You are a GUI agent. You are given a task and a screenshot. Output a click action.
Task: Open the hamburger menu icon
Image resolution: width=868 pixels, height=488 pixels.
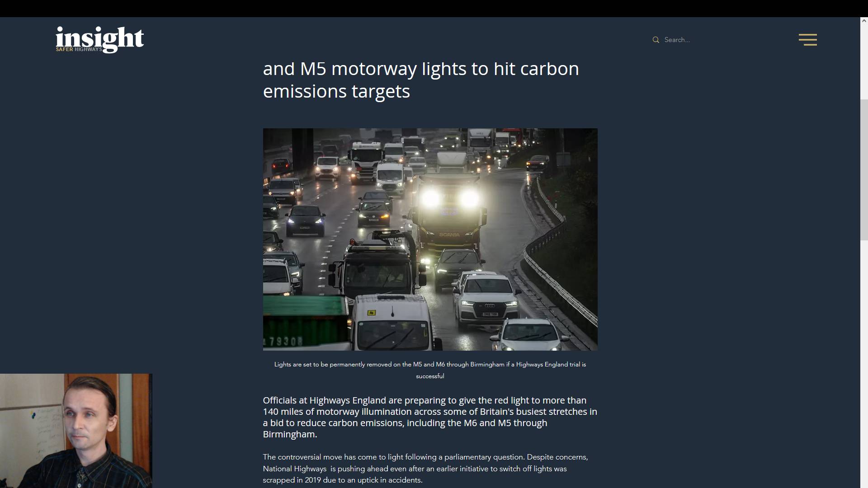[807, 40]
